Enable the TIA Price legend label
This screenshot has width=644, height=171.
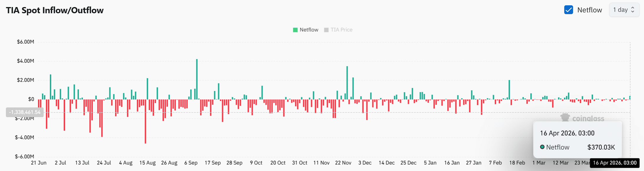click(x=341, y=30)
